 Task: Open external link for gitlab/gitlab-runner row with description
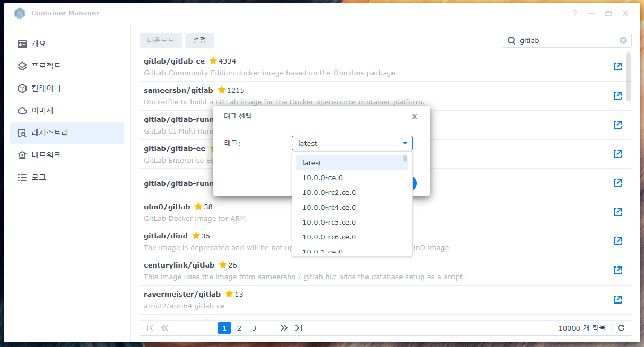[617, 124]
